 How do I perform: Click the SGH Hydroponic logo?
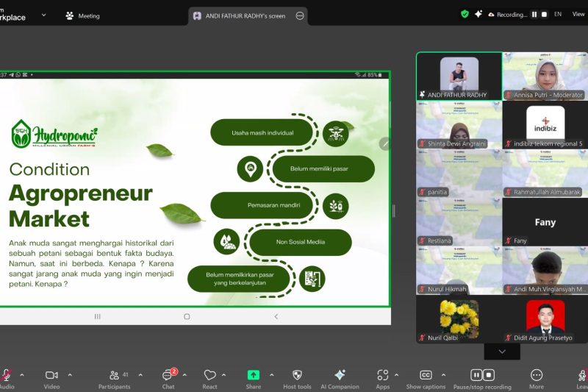54,133
